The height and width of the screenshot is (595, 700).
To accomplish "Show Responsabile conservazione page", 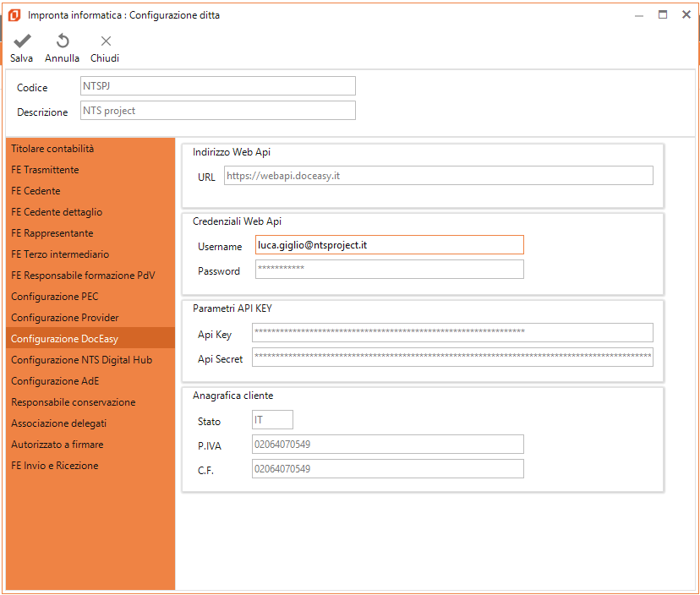I will coord(73,402).
